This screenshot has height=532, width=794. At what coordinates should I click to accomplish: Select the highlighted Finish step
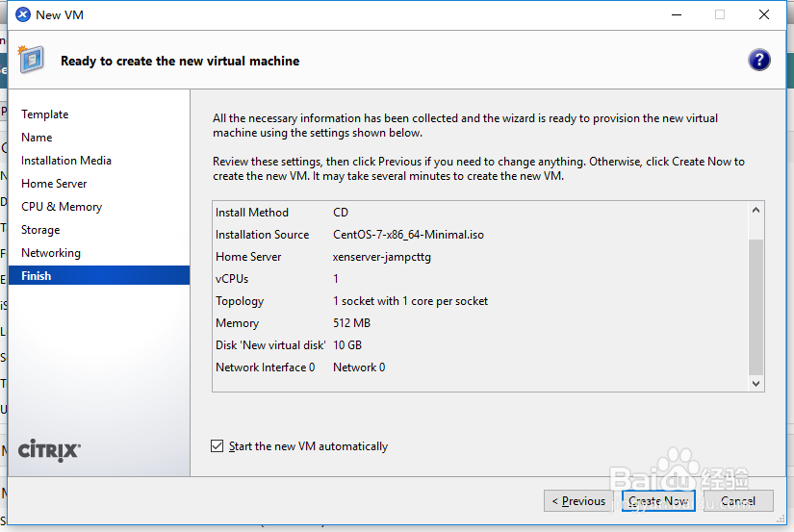[99, 275]
